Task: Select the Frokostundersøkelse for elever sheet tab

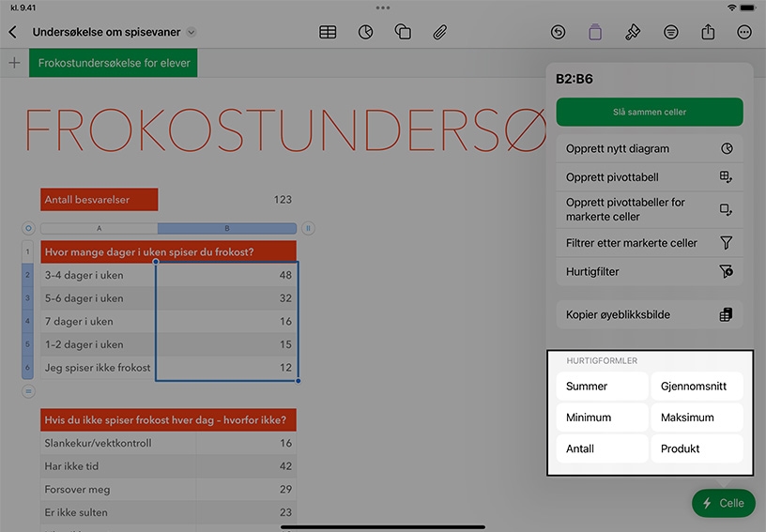Action: (114, 63)
